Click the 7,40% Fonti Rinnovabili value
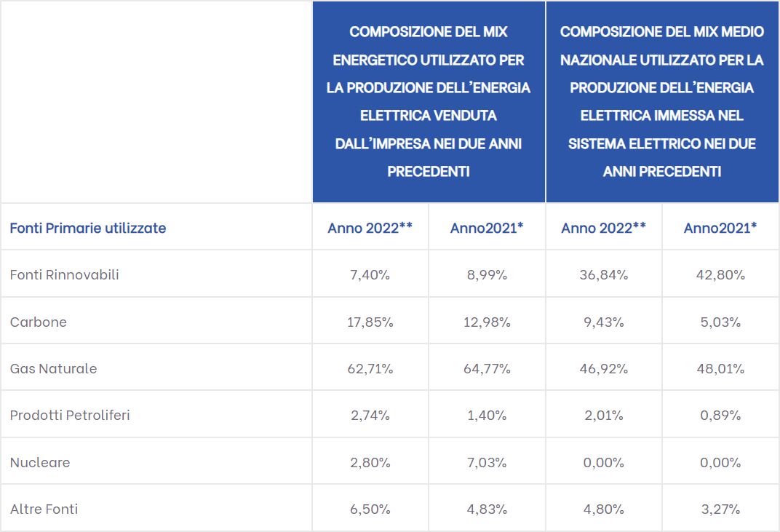This screenshot has height=532, width=780. pyautogui.click(x=370, y=274)
